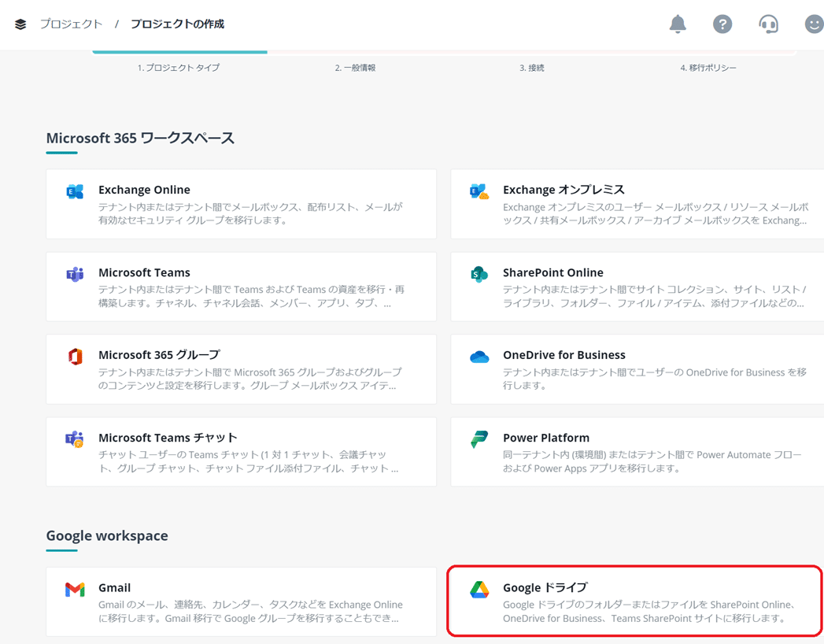Click the SharePoint Online icon
The height and width of the screenshot is (644, 824).
479,274
